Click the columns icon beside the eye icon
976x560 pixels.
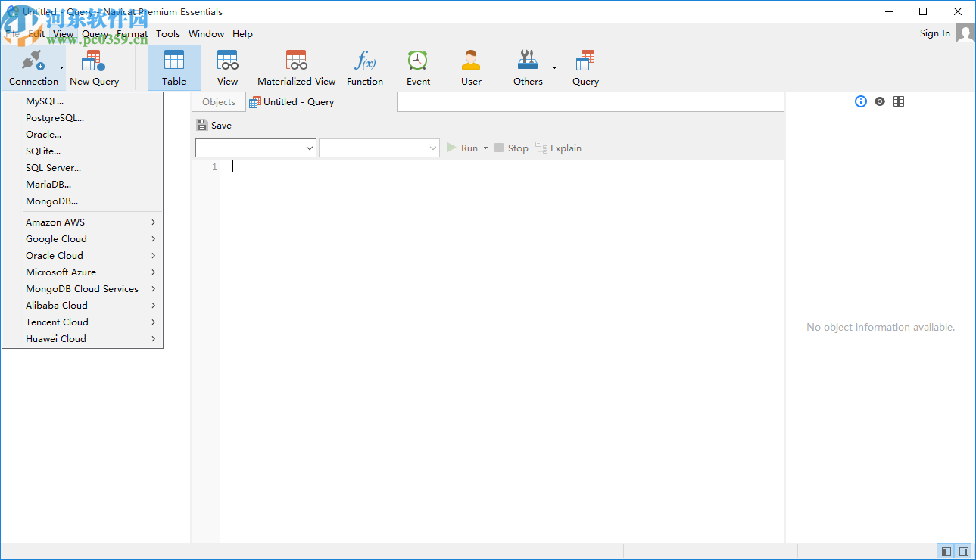[x=899, y=101]
